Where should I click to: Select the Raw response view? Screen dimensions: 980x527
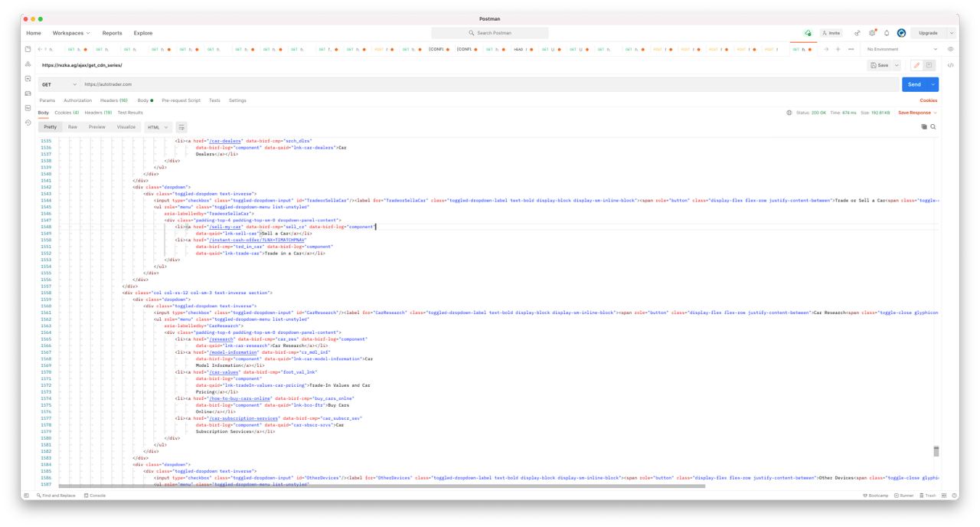[x=72, y=127]
